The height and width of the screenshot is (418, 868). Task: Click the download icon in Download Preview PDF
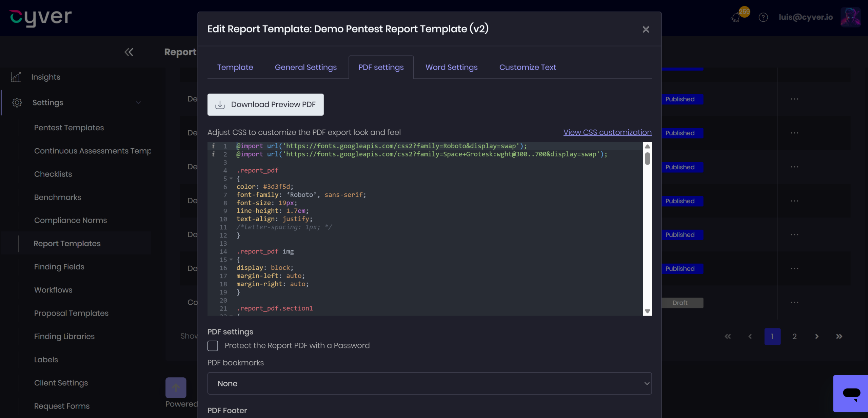click(220, 104)
